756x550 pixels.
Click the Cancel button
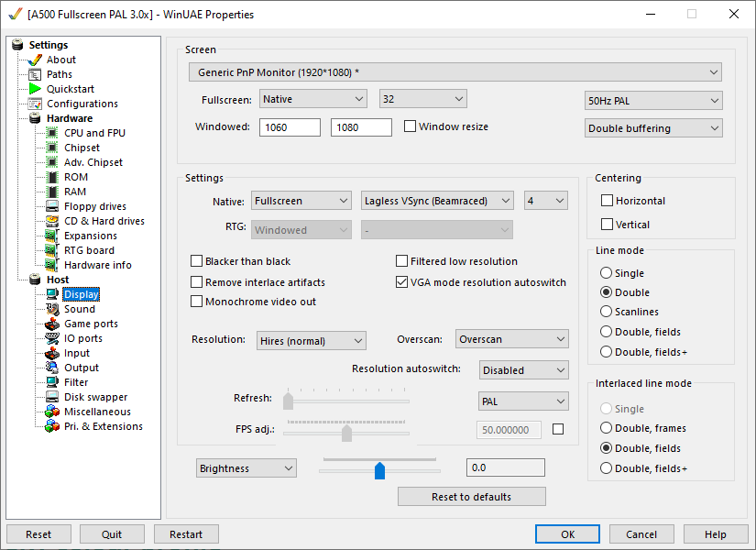641,534
